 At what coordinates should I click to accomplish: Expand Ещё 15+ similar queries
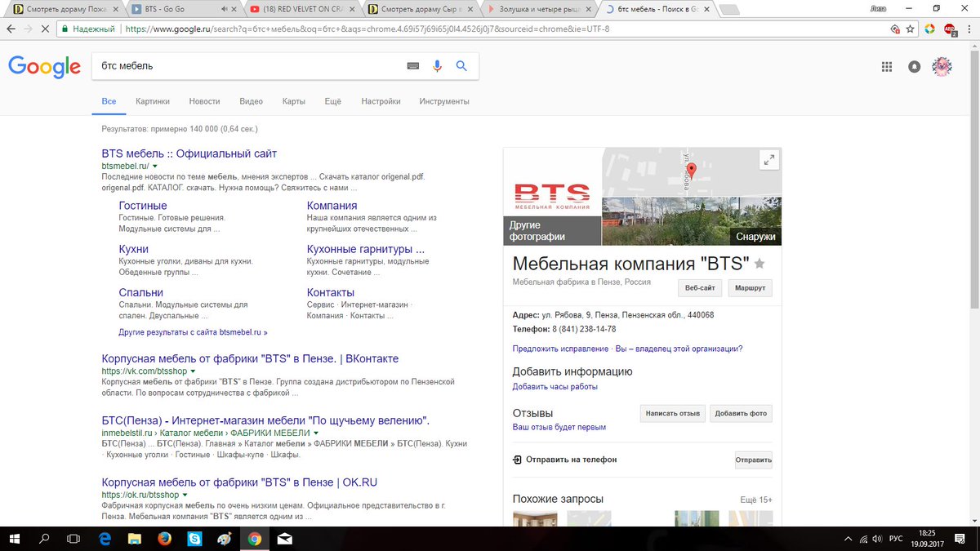pos(756,500)
